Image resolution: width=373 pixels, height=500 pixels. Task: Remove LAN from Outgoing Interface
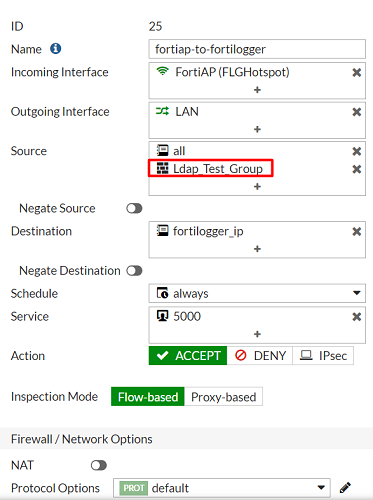[x=357, y=112]
